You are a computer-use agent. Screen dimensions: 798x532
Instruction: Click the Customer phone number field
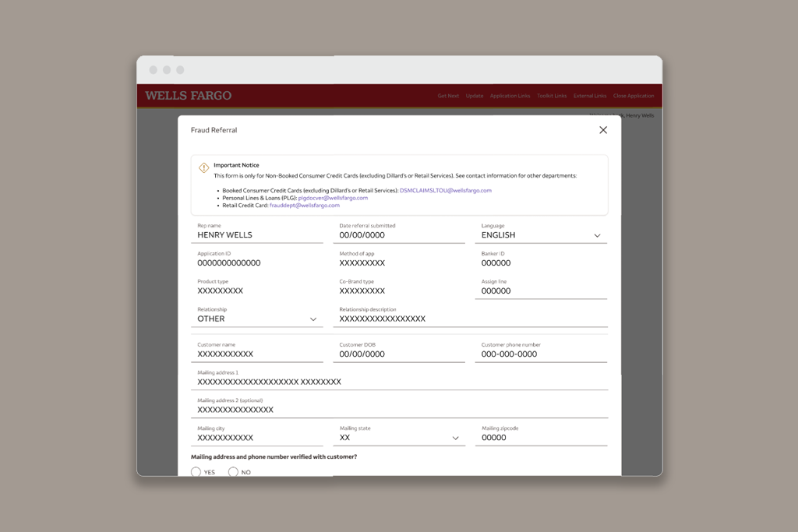pyautogui.click(x=541, y=354)
